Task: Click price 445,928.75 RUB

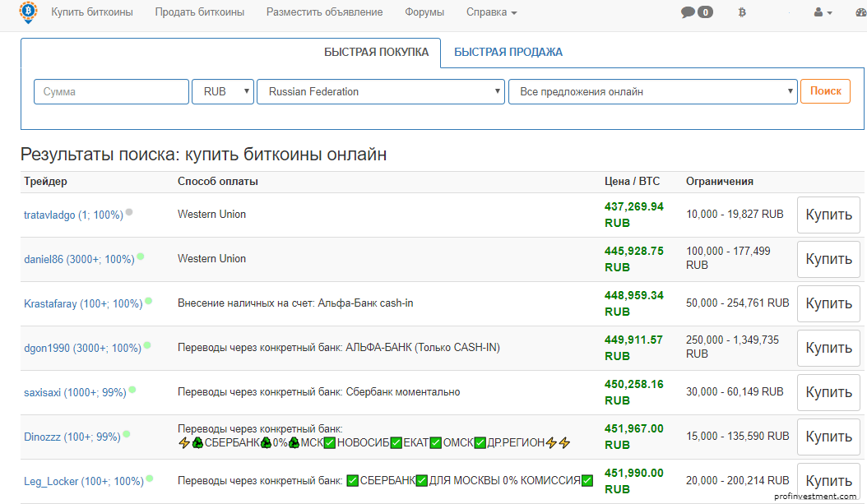Action: (633, 259)
